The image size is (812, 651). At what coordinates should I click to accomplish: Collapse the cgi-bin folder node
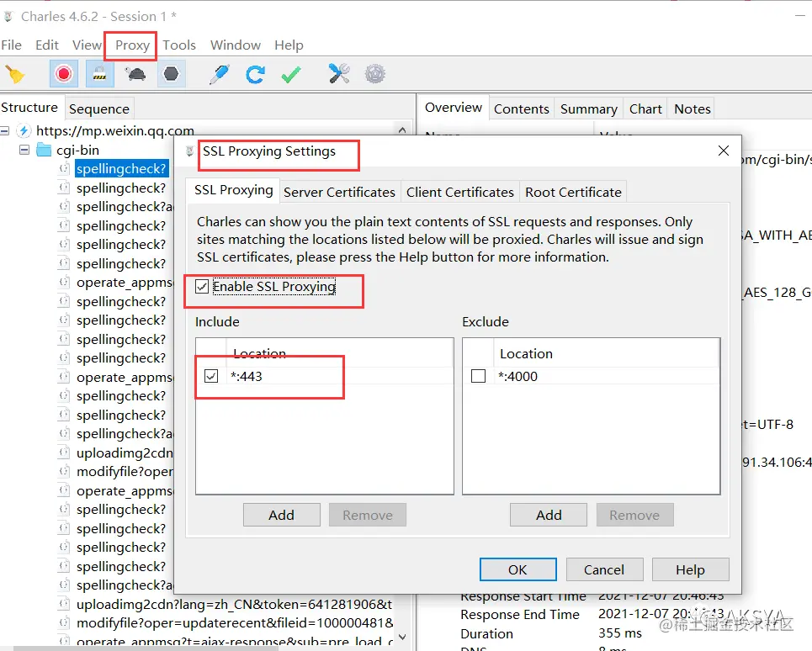24,150
